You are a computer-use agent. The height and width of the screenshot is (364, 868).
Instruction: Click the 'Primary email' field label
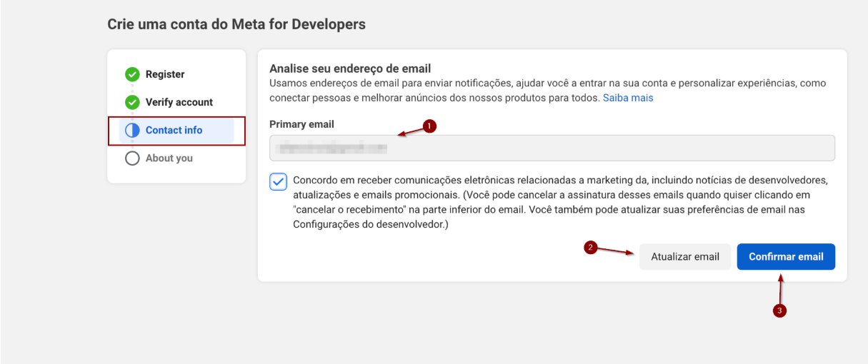pyautogui.click(x=301, y=124)
